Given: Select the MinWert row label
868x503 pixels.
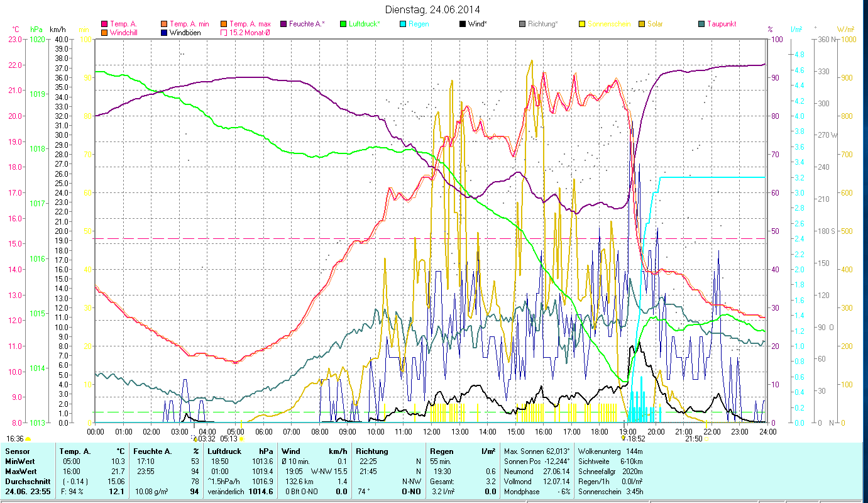Looking at the screenshot, I should (x=20, y=461).
